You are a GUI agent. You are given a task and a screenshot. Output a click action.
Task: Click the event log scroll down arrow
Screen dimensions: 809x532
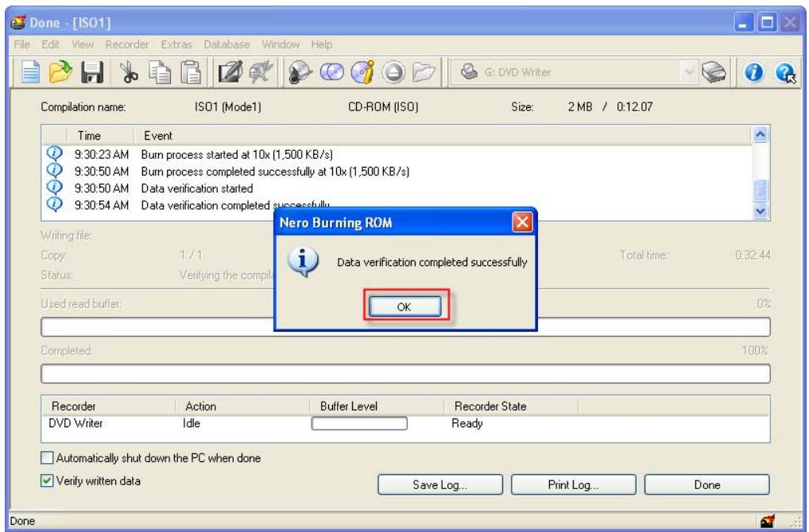coord(760,210)
